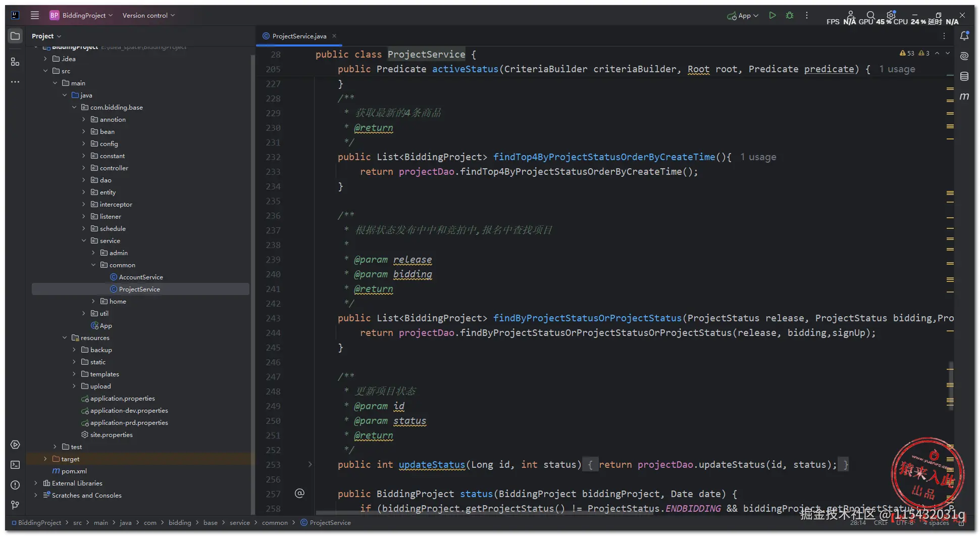Collapse the resources folder
The height and width of the screenshot is (536, 980).
pyautogui.click(x=65, y=337)
